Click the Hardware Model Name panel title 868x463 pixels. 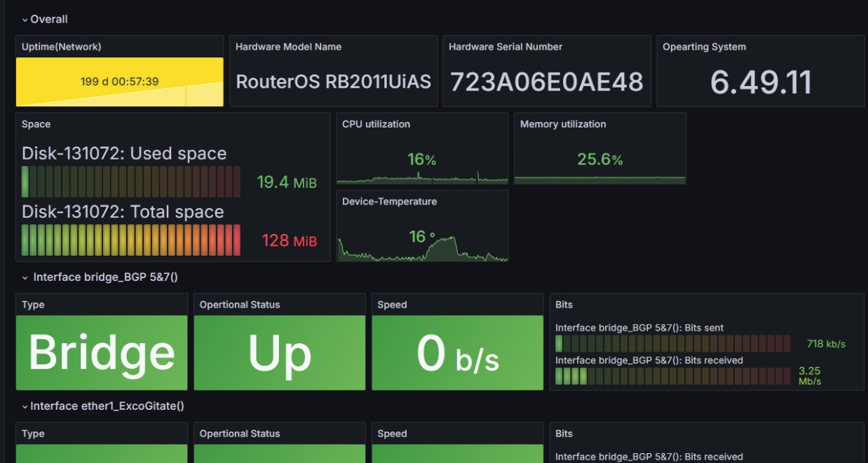click(x=288, y=47)
